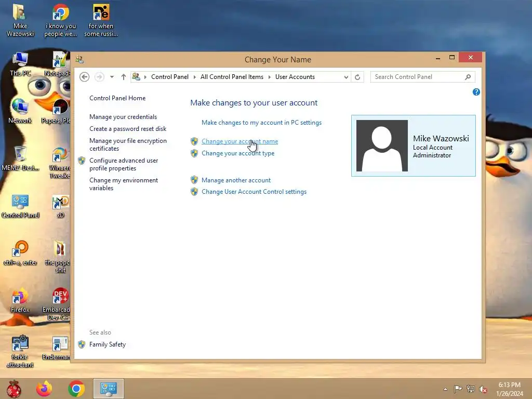Screen dimensions: 532x399
Task: Open Manage your file encryption certificates
Action: [128, 144]
